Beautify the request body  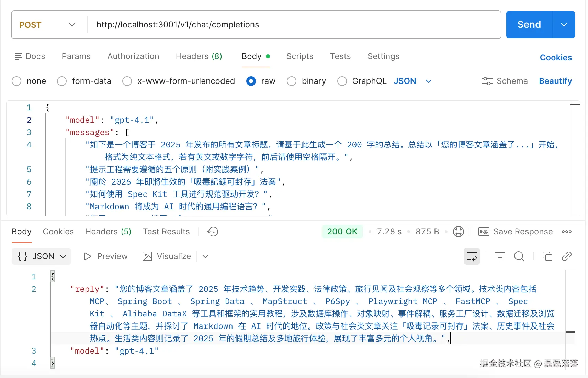point(555,81)
